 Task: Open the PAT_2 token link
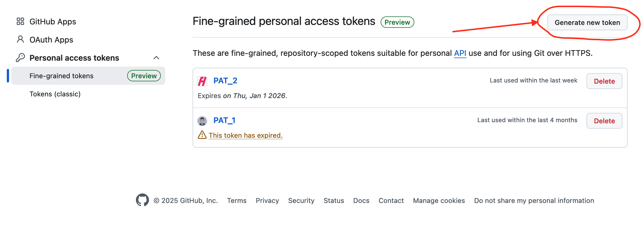225,81
